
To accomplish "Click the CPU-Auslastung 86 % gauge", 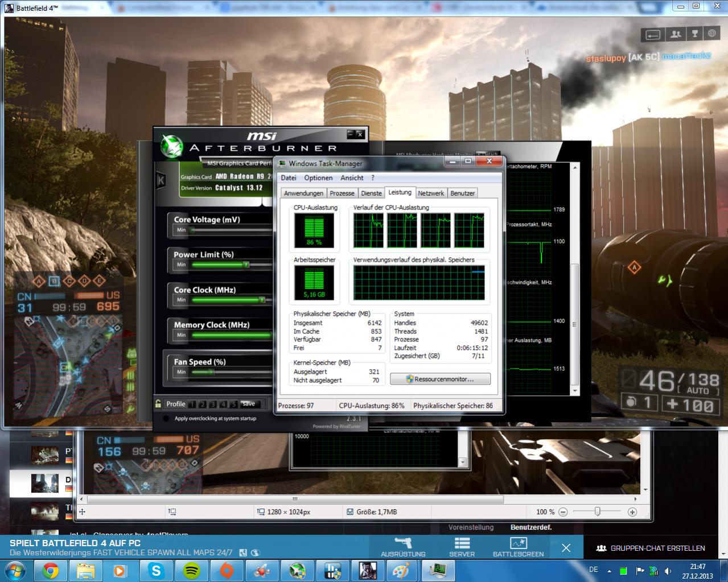I will coord(314,230).
